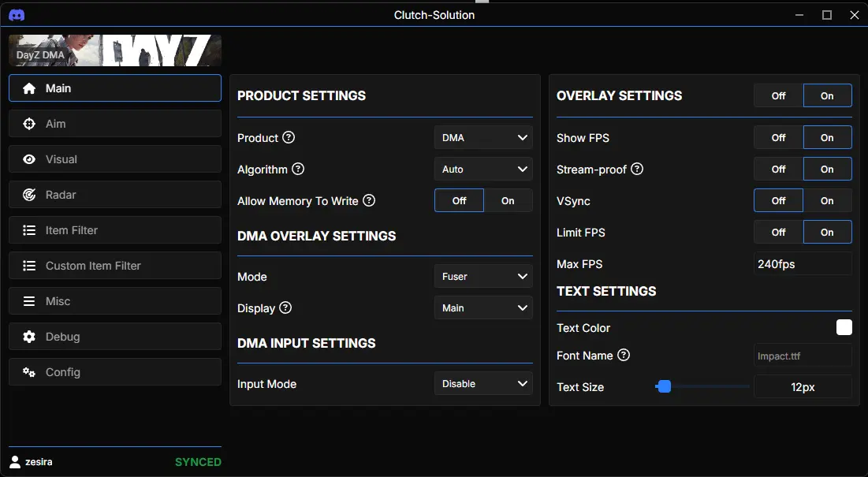Click the help icon beside Product
This screenshot has height=477, width=868.
click(289, 137)
